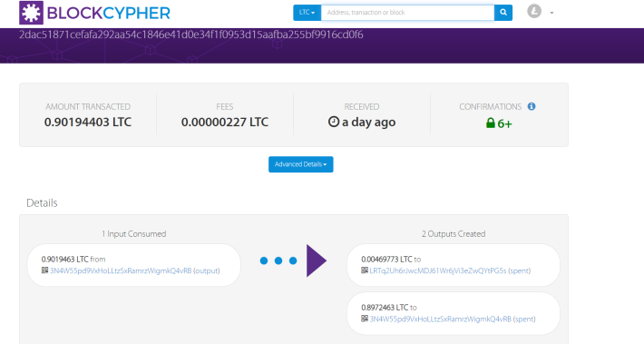
Task: Open 3N4W55pd9 address in 0.8972463 output
Action: pos(440,319)
